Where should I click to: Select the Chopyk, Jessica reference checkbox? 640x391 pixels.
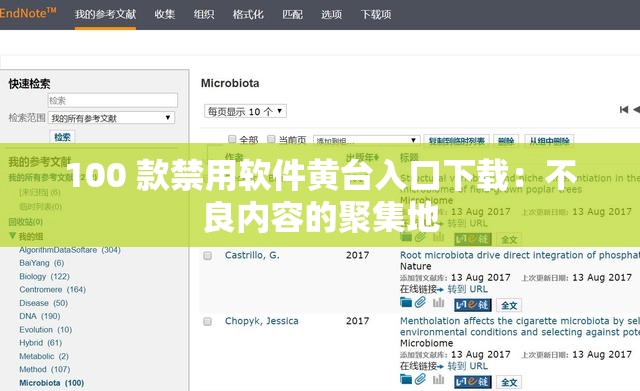point(207,322)
